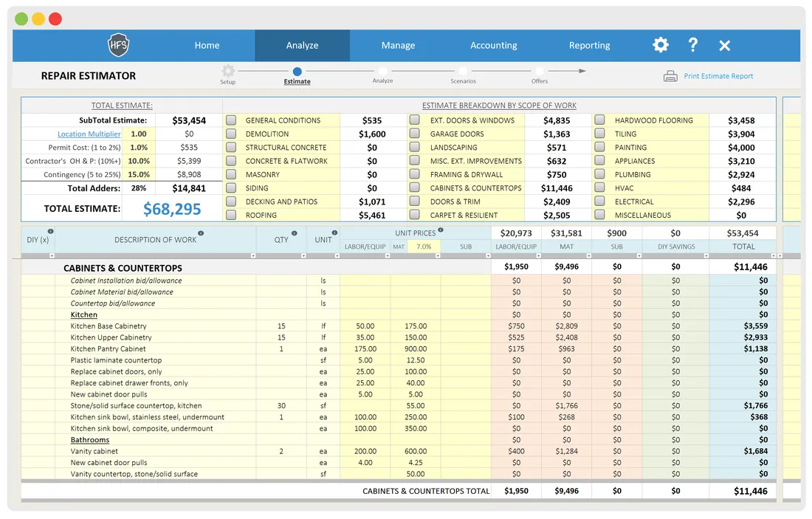Open the Description of Work column filter dropdown
Image resolution: width=812 pixels, height=519 pixels.
click(x=253, y=256)
